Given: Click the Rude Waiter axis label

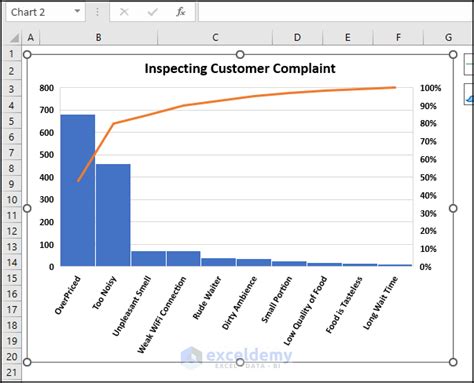Looking at the screenshot, I should (207, 298).
